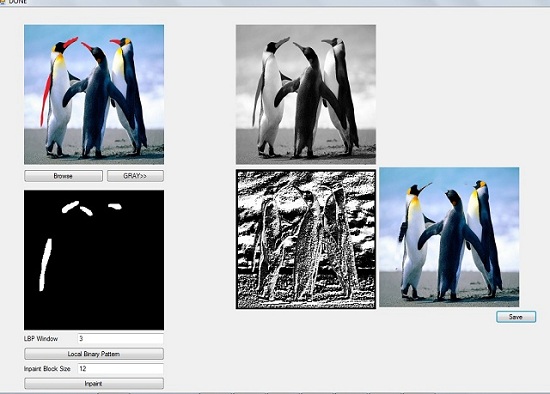Focus the Inpaint Block Size field

point(120,369)
